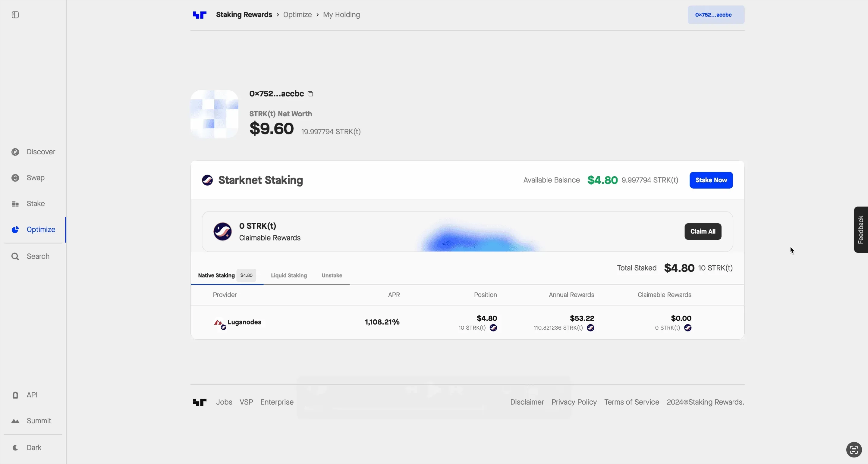Open wallet menu 0x752...accbc in the header
Image resolution: width=868 pixels, height=464 pixels.
[716, 15]
